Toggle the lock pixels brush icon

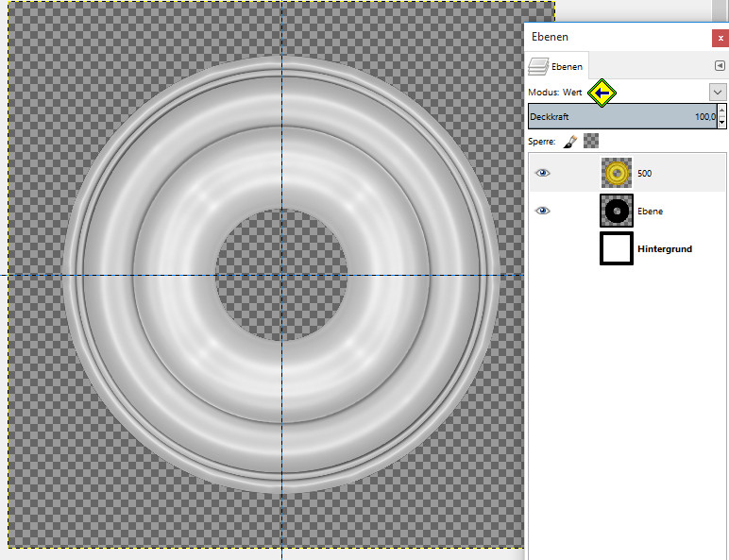pos(570,142)
